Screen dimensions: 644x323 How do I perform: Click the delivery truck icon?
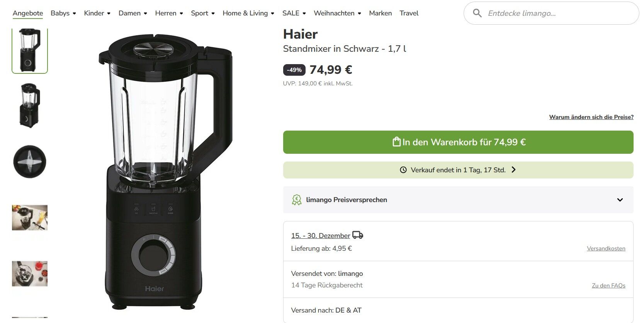(x=358, y=235)
